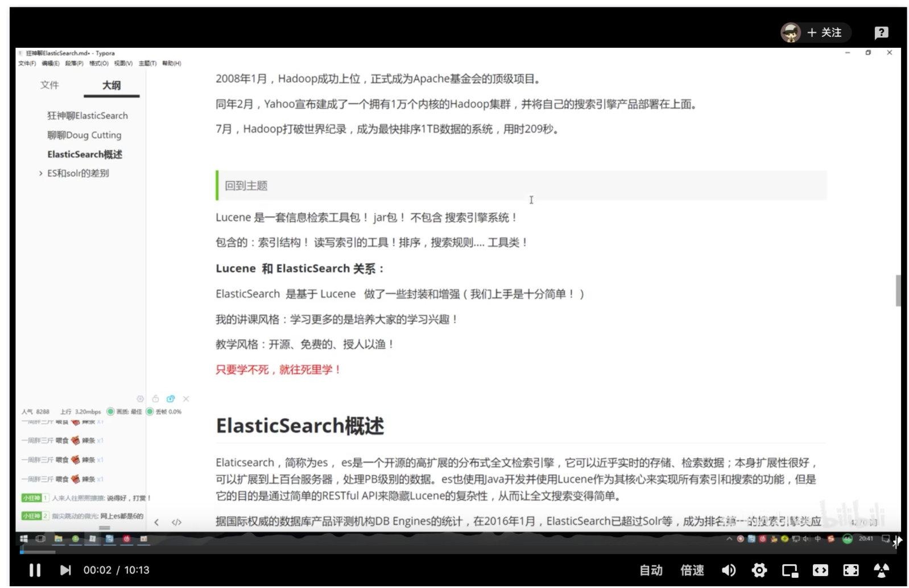Open the red circular taskbar app
The width and height of the screenshot is (909, 588).
coord(126,539)
